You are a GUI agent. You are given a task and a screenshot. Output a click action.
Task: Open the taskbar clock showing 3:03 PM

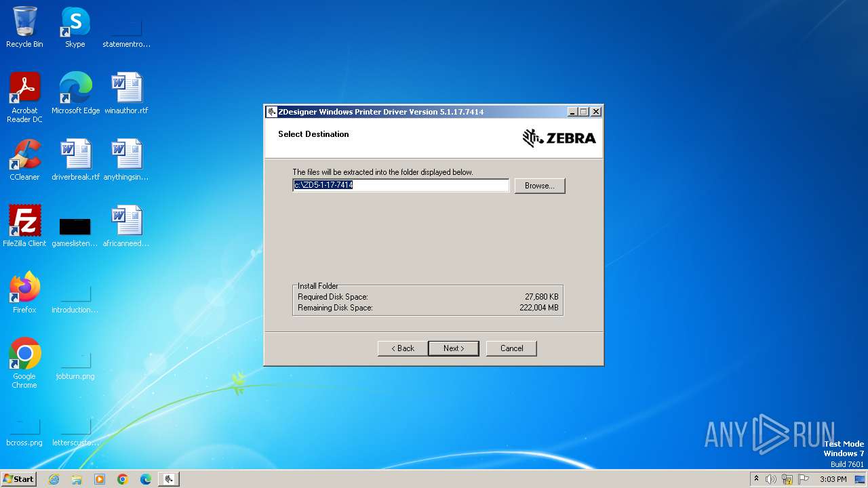pos(833,479)
